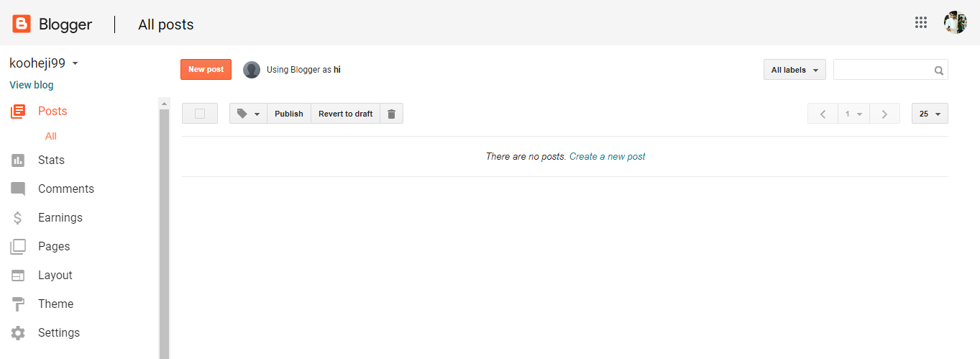The image size is (980, 359).
Task: Click the trash delete icon
Action: point(391,114)
